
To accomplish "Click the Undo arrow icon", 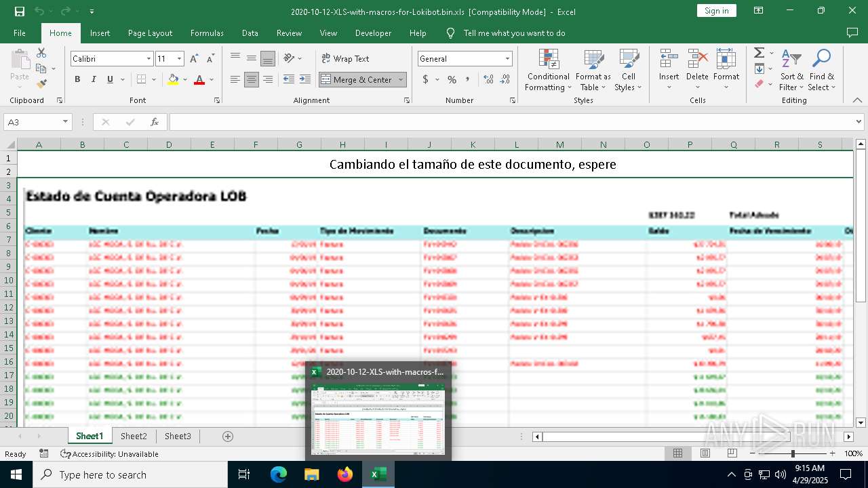I will click(x=39, y=11).
